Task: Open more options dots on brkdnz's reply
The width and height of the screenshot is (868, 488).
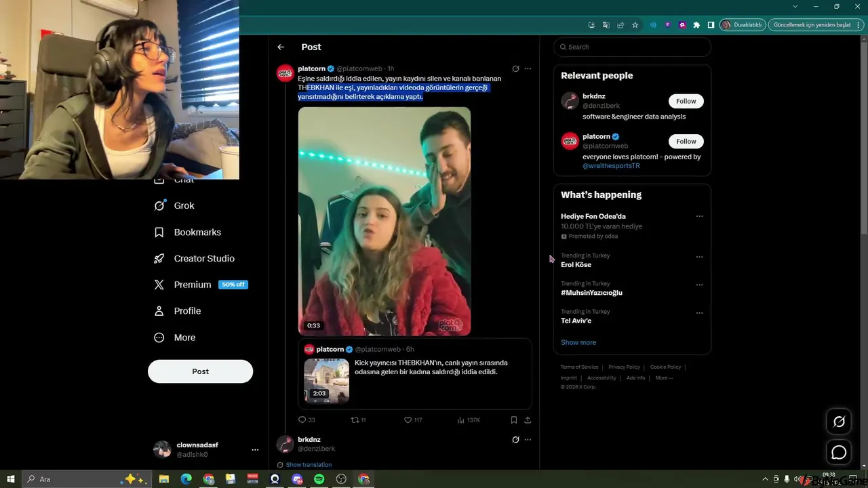Action: click(x=528, y=439)
